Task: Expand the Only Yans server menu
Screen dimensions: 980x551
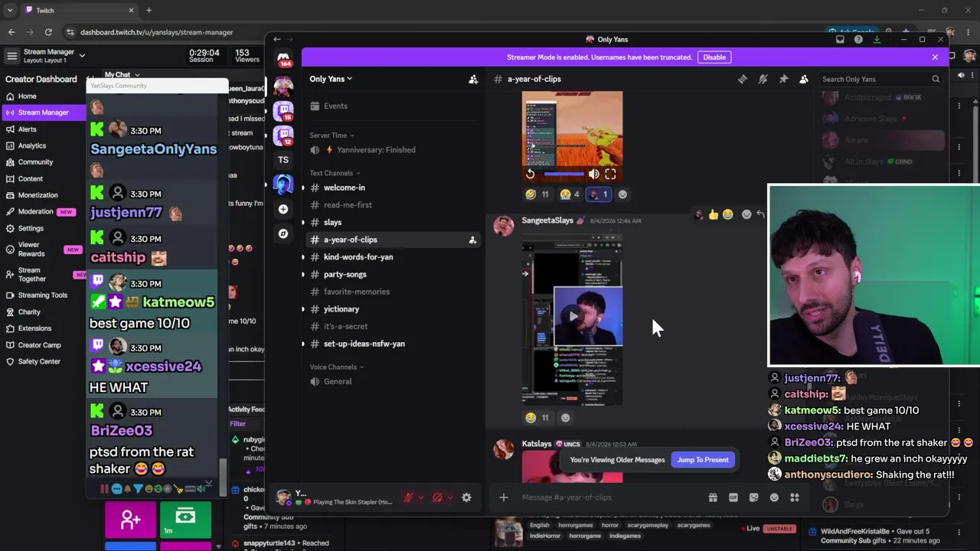Action: tap(331, 79)
